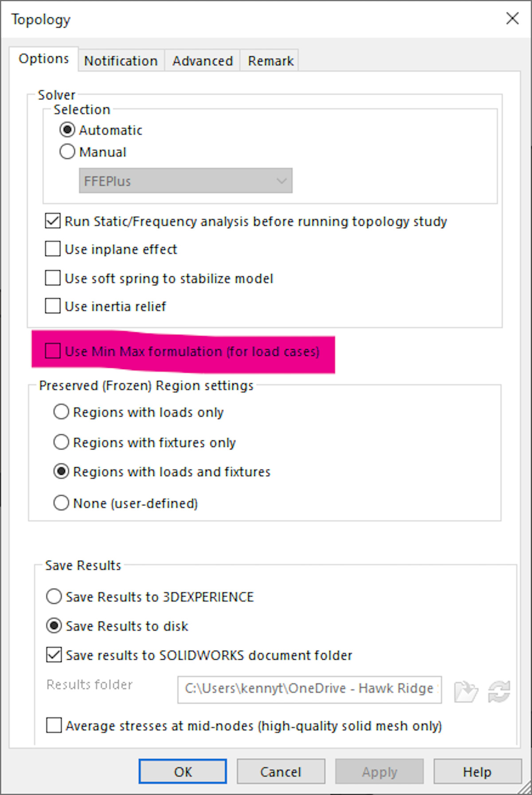Disable Run Static/Frequency analysis before topology study

coord(52,221)
